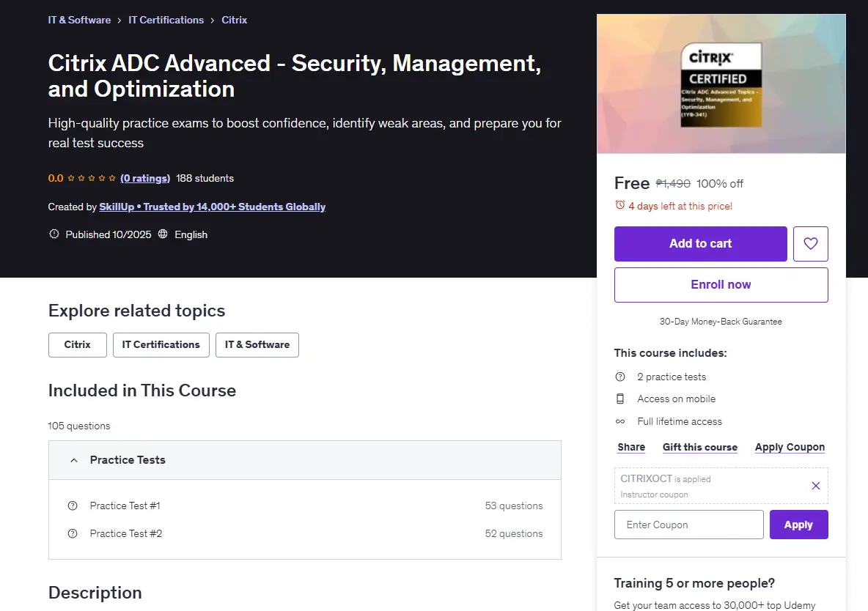Click the Enter Coupon input field
868x611 pixels.
coord(688,525)
